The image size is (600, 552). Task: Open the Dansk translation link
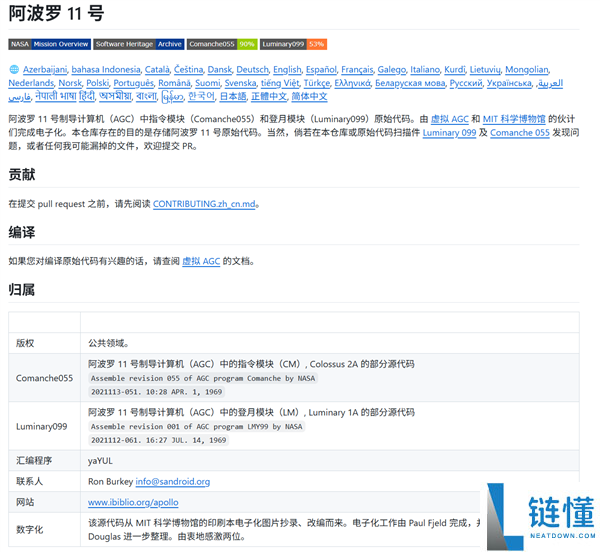coord(220,70)
